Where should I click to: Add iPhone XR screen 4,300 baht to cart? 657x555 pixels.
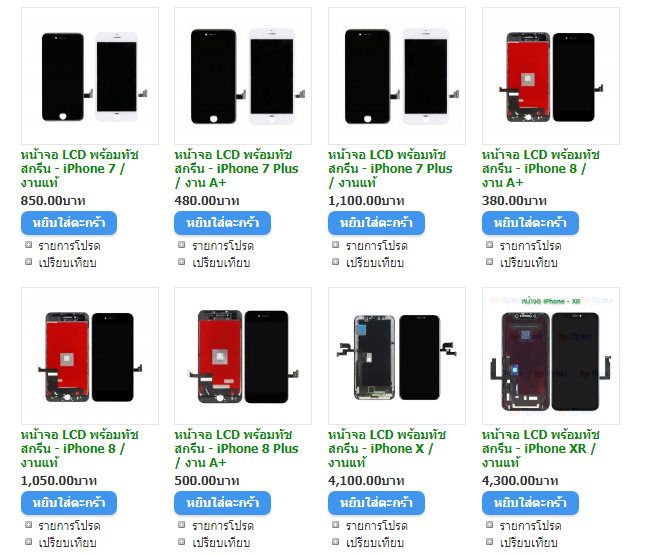pyautogui.click(x=530, y=503)
